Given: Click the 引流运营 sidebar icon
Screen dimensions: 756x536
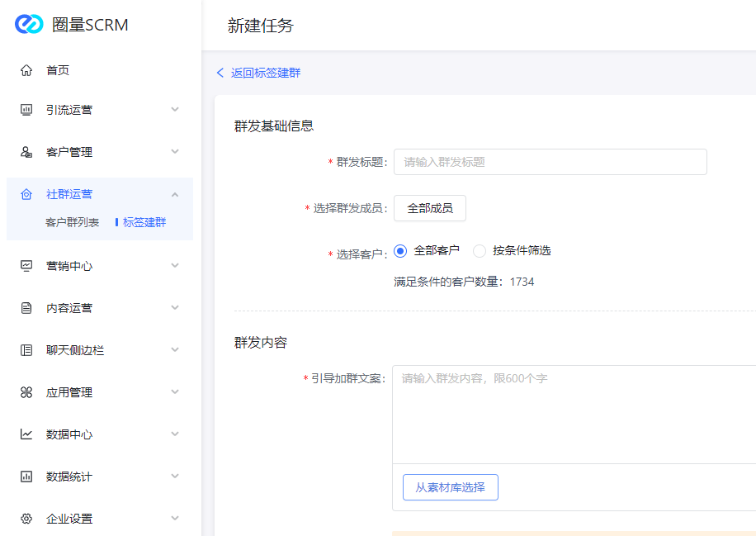Looking at the screenshot, I should (26, 110).
